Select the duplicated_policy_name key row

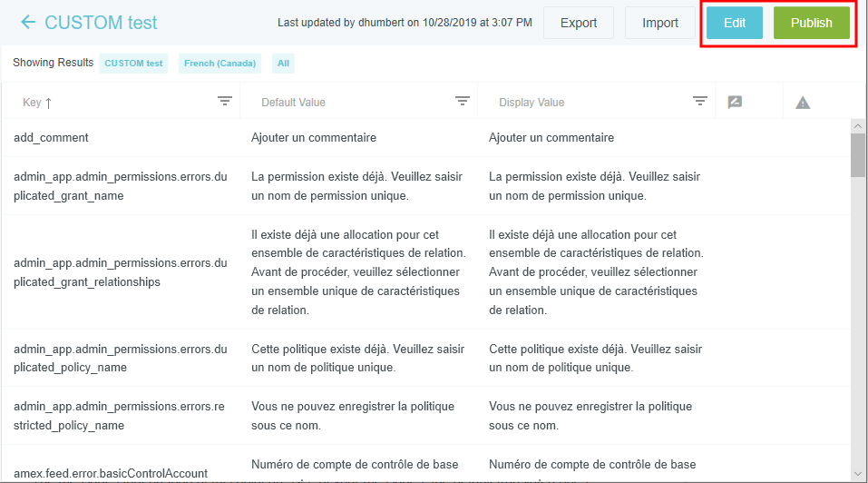pos(120,359)
